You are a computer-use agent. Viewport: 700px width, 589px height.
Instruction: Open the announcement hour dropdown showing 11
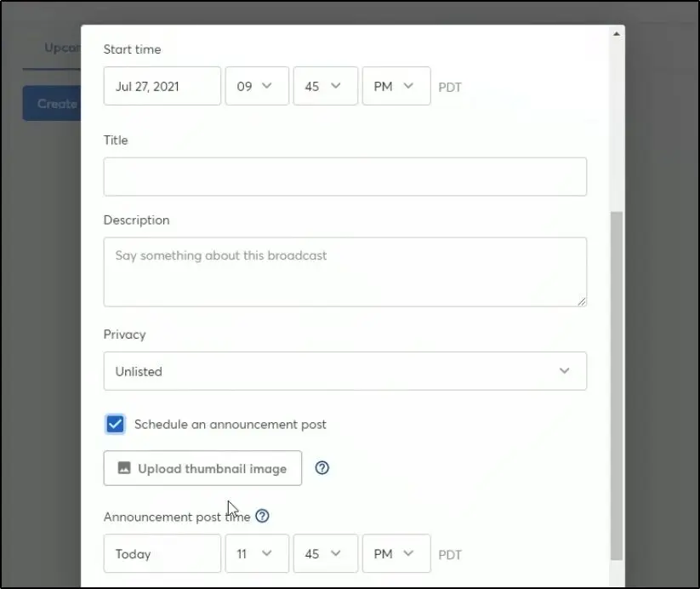pos(257,553)
